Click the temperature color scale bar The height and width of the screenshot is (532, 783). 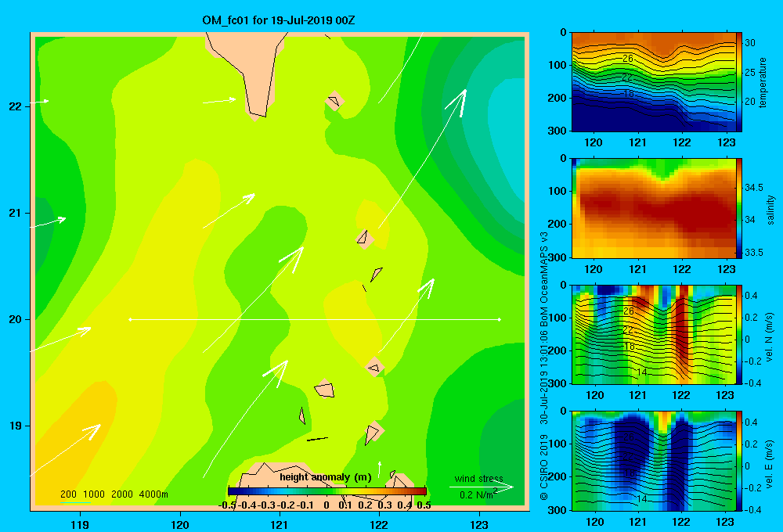[x=739, y=82]
